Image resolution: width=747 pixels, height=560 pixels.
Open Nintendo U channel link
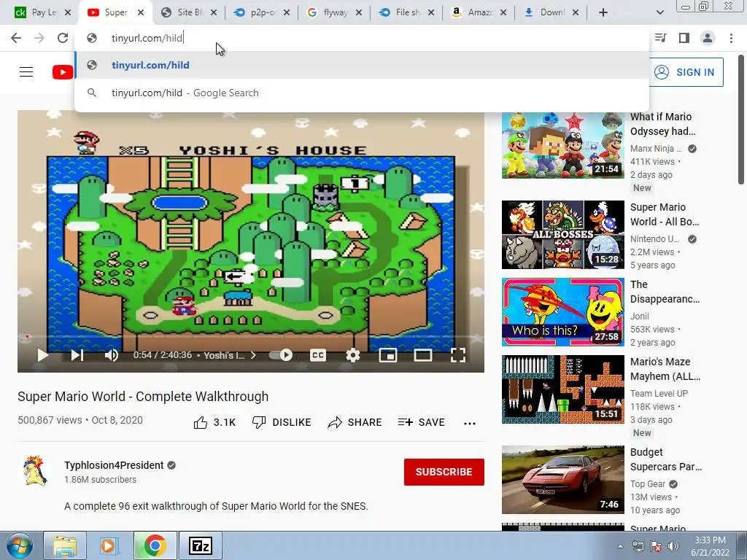pos(654,239)
